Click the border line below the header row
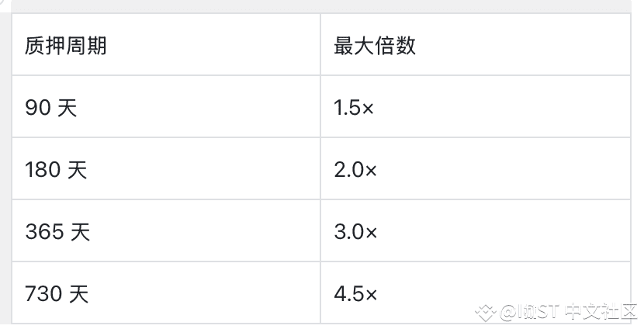Viewport: 644px width, 329px height. 321,75
